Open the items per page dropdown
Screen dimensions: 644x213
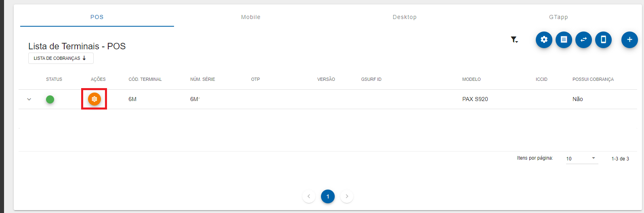pyautogui.click(x=581, y=158)
